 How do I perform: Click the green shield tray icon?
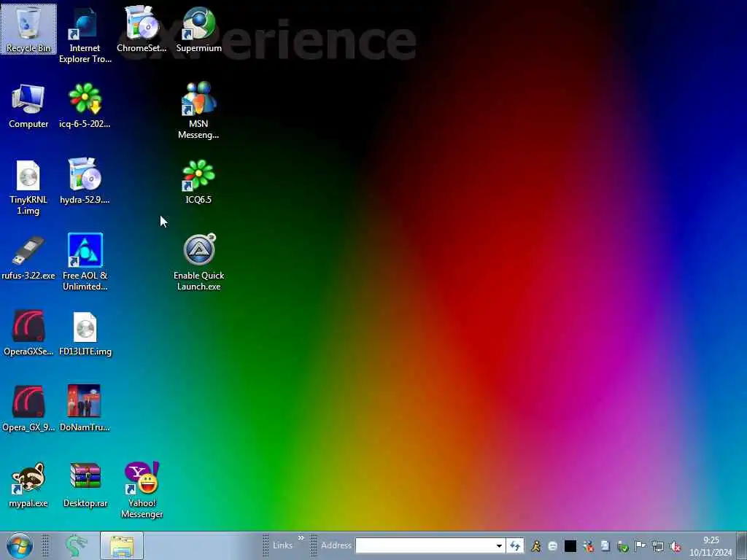tap(622, 546)
